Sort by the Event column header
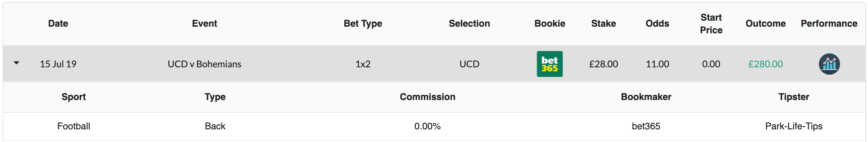This screenshot has width=868, height=142. click(204, 23)
